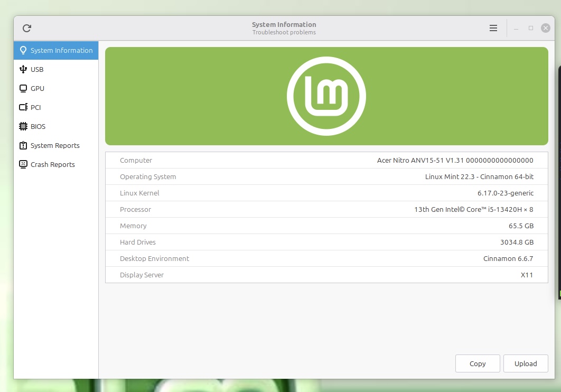Open System Reports in the sidebar
Image resolution: width=561 pixels, height=392 pixels.
point(56,145)
